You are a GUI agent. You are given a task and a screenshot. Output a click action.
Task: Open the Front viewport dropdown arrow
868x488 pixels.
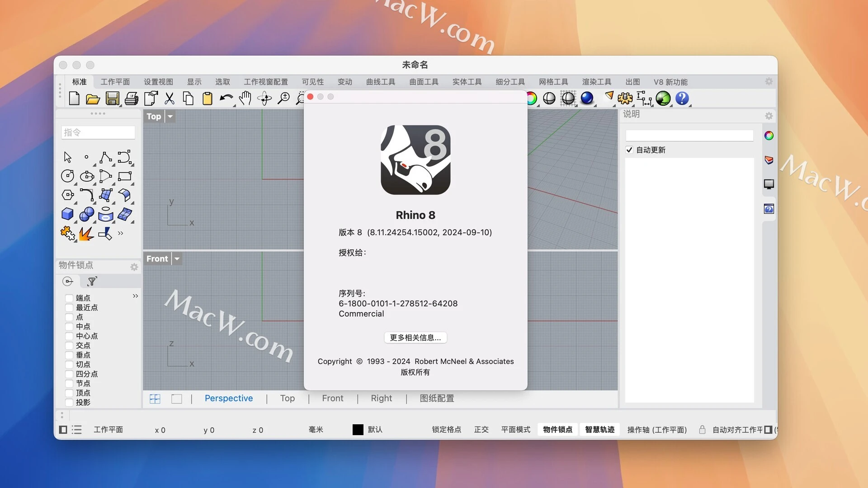click(177, 259)
